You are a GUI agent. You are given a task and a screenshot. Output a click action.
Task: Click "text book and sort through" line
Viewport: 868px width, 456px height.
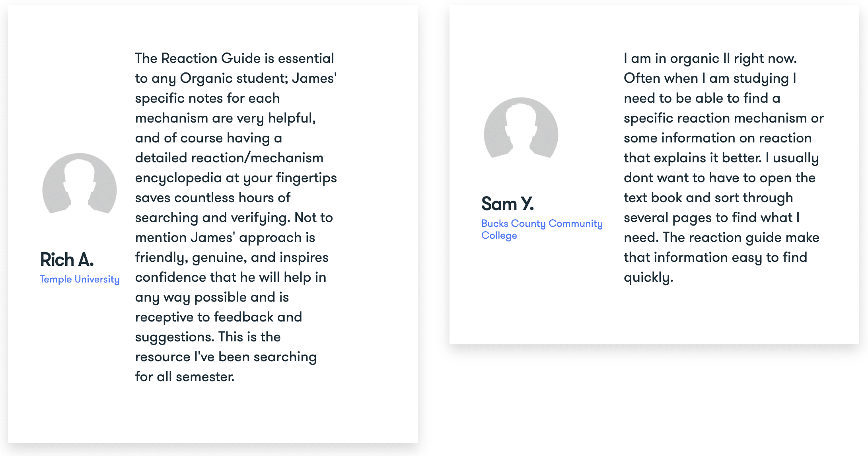[x=708, y=198]
